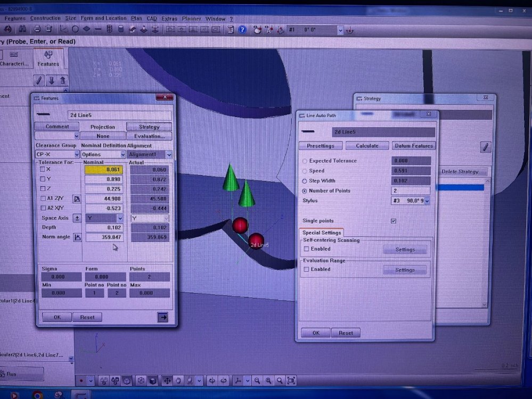
Task: Click the Space Axis plus/minus toggle icon
Action: click(x=77, y=218)
